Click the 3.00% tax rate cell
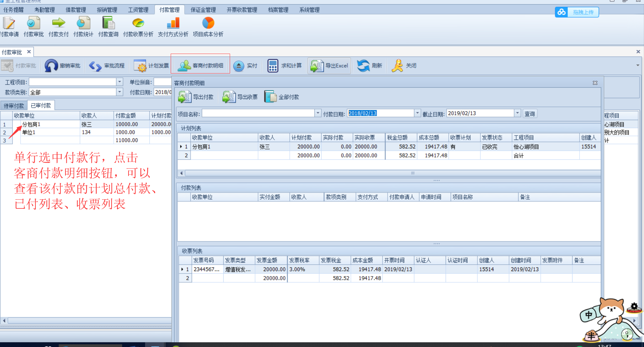 [x=303, y=269]
